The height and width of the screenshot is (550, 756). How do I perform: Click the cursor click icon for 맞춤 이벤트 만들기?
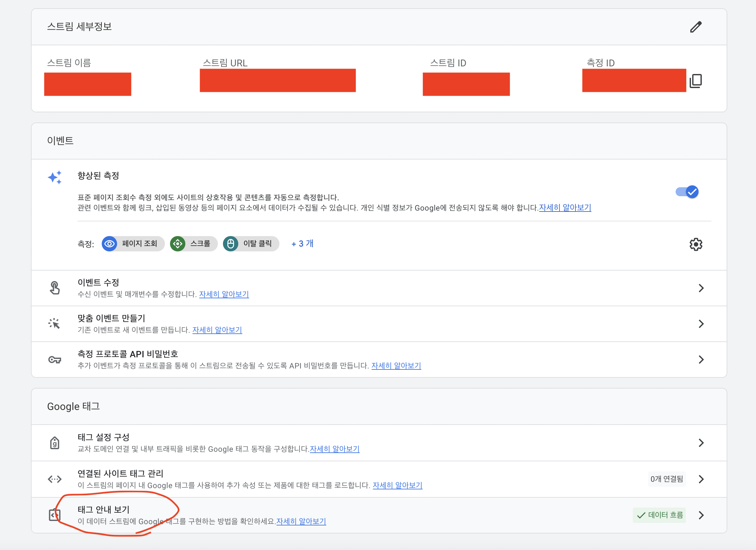point(54,324)
